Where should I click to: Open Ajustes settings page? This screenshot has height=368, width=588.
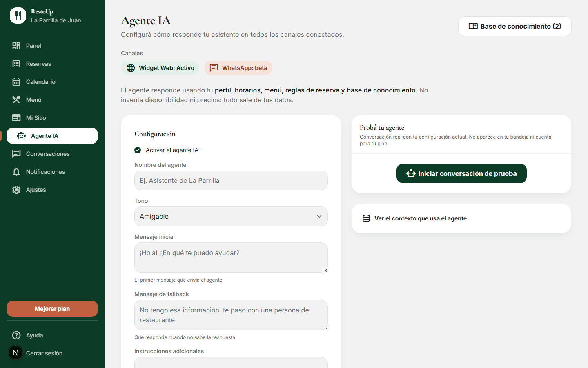(x=52, y=190)
